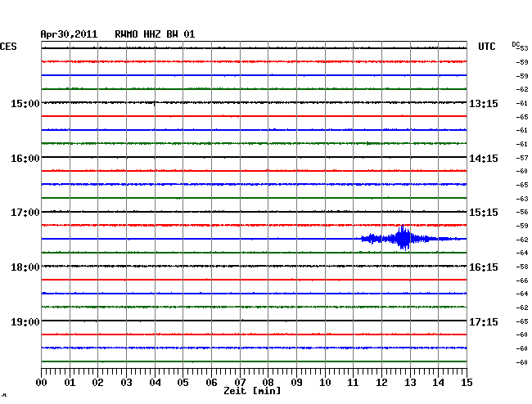
Task: Click the DC value -66
Action: pos(522,281)
